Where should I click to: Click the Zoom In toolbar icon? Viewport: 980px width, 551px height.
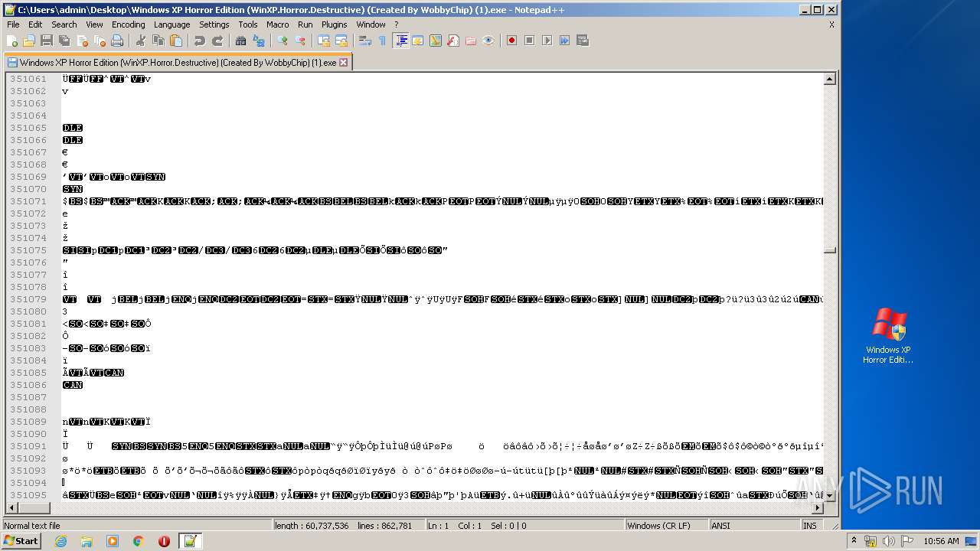pos(283,41)
